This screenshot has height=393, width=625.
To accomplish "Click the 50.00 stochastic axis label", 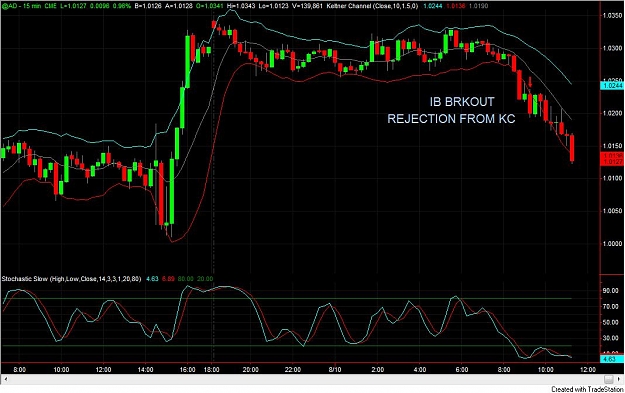I will point(610,322).
